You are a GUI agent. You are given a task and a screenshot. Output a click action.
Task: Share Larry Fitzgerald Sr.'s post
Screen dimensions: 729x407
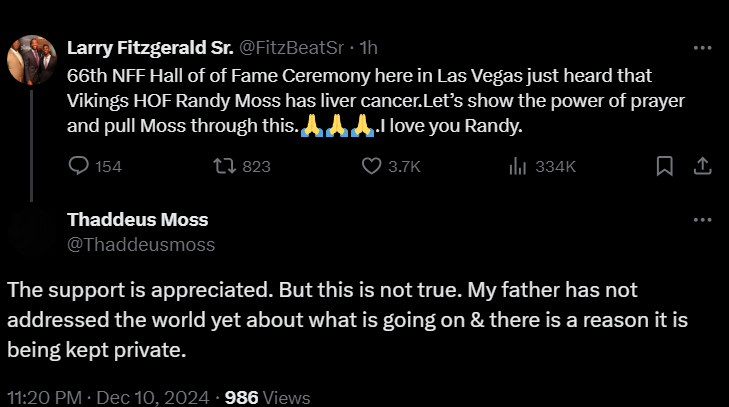(x=702, y=167)
